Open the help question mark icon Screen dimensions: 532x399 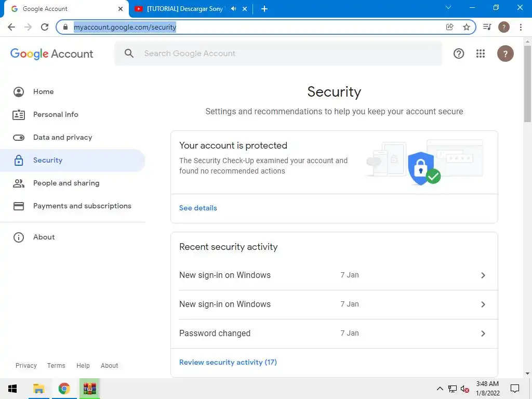pos(459,54)
